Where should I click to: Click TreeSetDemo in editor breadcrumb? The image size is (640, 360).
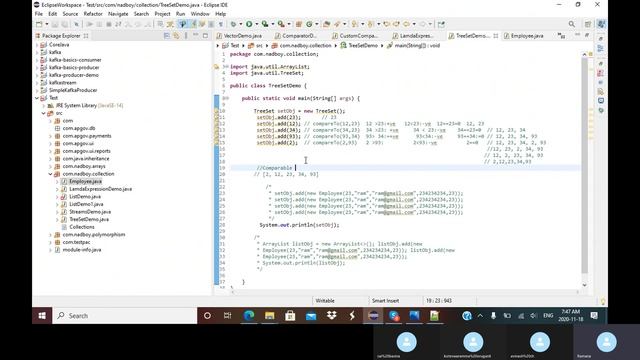[x=363, y=46]
